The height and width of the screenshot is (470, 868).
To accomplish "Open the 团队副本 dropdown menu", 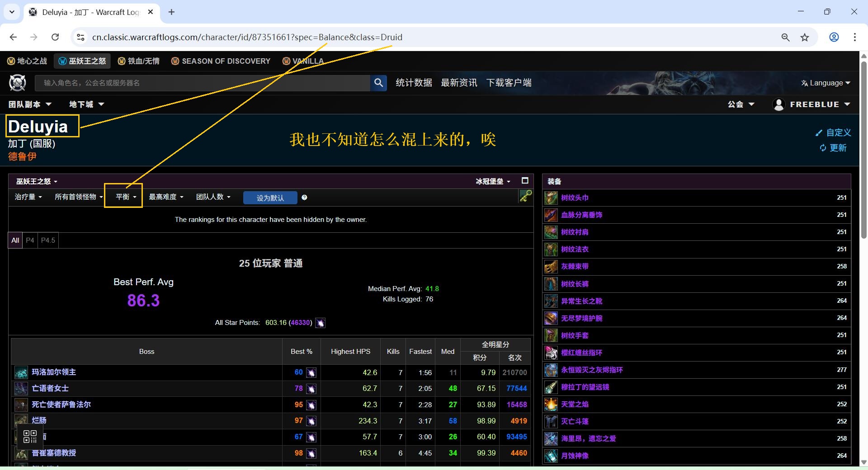I will pos(30,104).
